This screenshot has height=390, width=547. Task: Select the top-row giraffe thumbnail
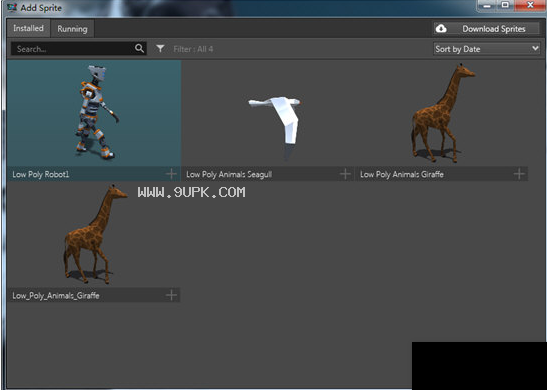coord(442,113)
